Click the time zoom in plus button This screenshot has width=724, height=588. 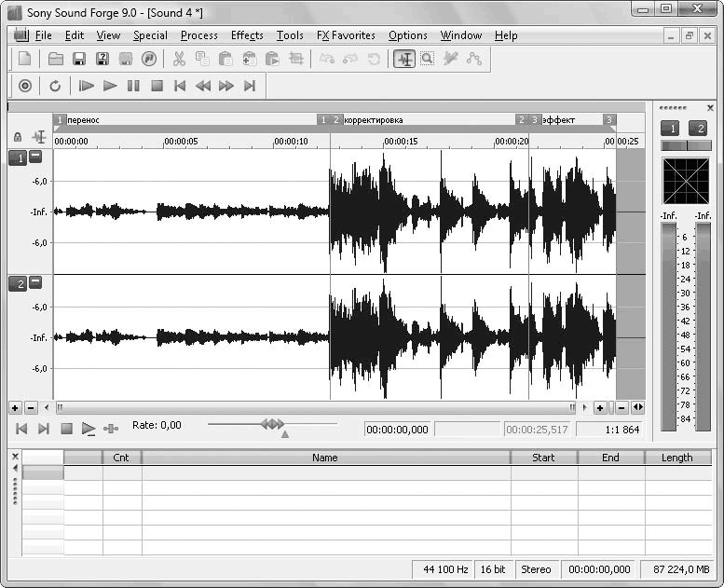(x=599, y=408)
